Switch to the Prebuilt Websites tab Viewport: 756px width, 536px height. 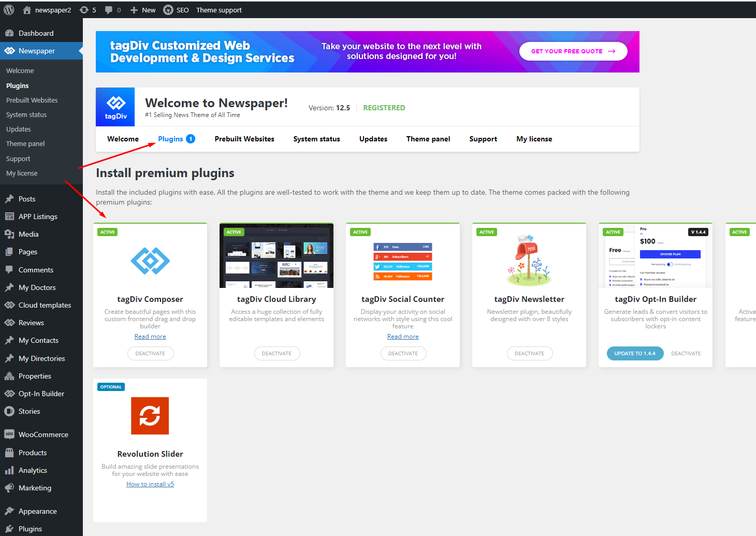click(244, 139)
